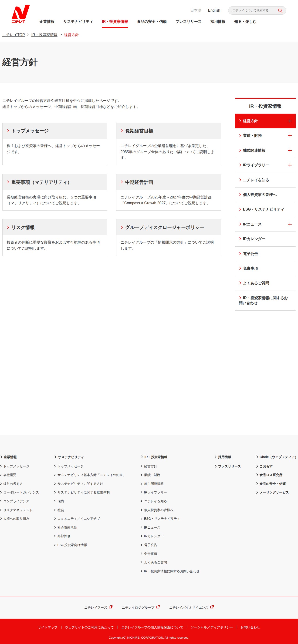Select IR・投資家情報に関するお問い合わせ in sidebar

[x=265, y=301]
